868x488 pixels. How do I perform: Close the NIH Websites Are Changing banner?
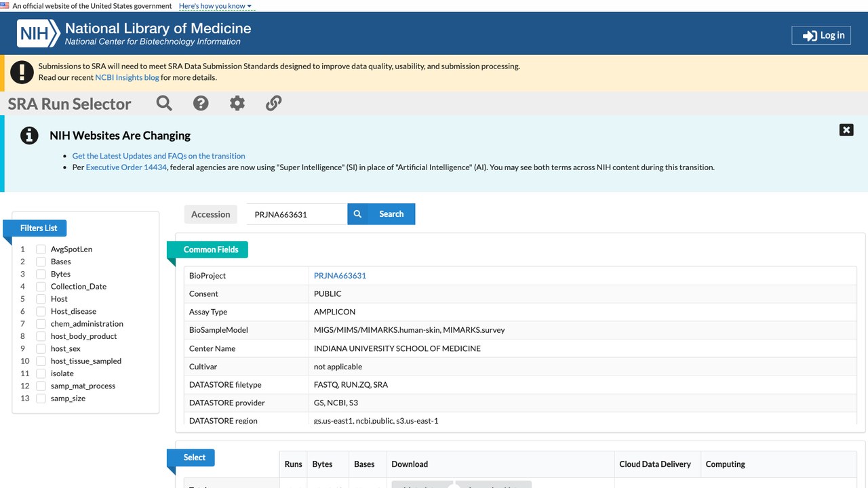(x=846, y=130)
